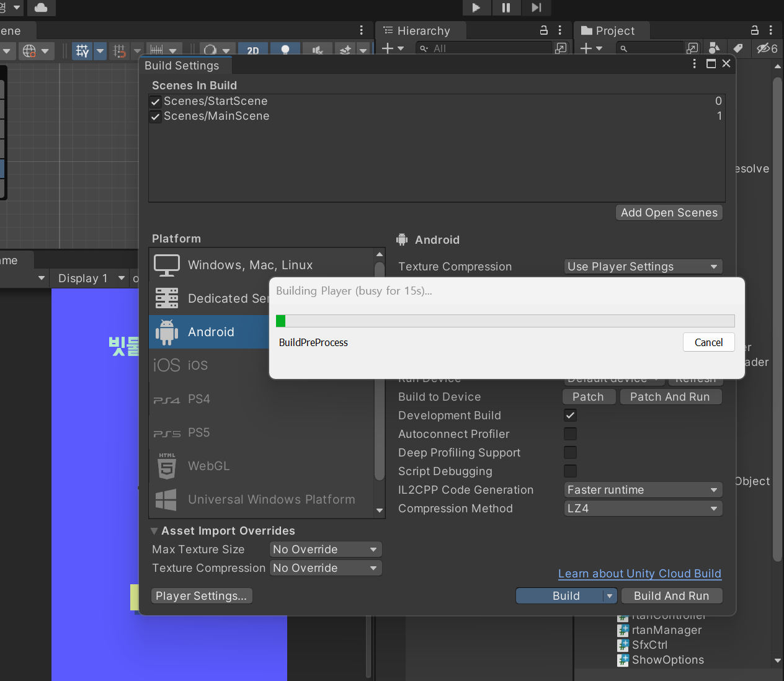This screenshot has width=784, height=681.
Task: Create a new asset in Project
Action: tap(586, 48)
